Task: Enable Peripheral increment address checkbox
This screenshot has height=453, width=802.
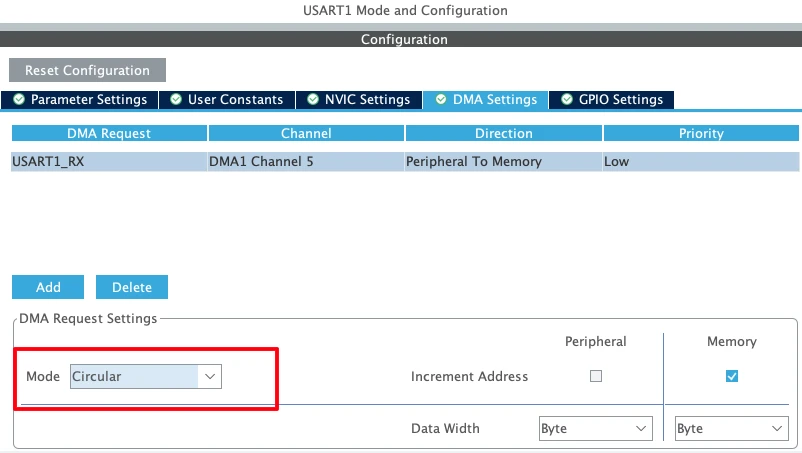Action: tap(596, 376)
